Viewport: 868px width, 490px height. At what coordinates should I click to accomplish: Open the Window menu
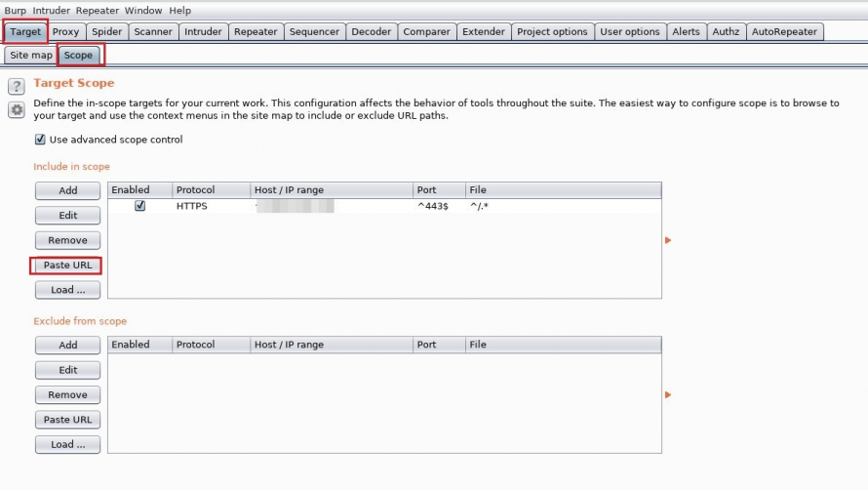tap(143, 10)
